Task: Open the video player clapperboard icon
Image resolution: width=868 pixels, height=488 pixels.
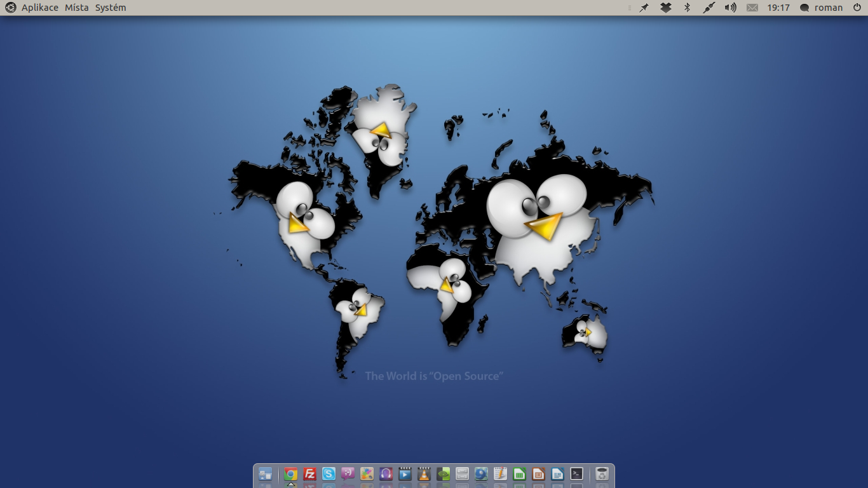Action: 405,474
